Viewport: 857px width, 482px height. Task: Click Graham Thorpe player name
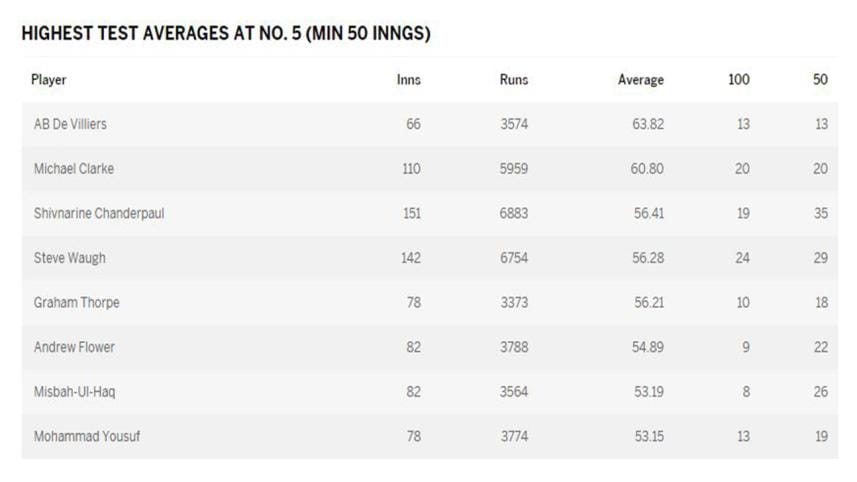[77, 303]
